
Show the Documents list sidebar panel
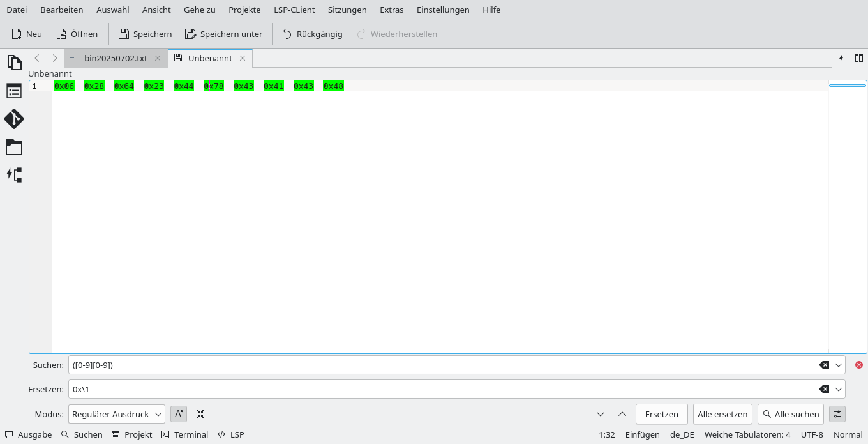tap(14, 62)
